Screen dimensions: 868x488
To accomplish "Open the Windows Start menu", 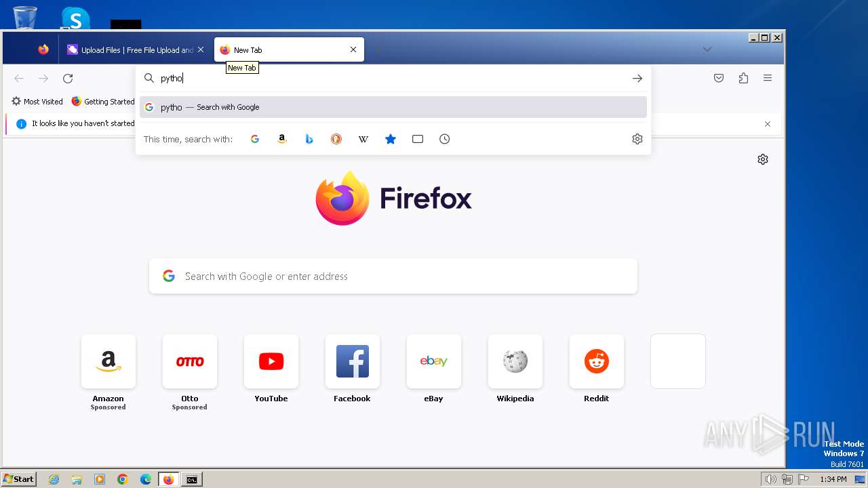I will (19, 479).
